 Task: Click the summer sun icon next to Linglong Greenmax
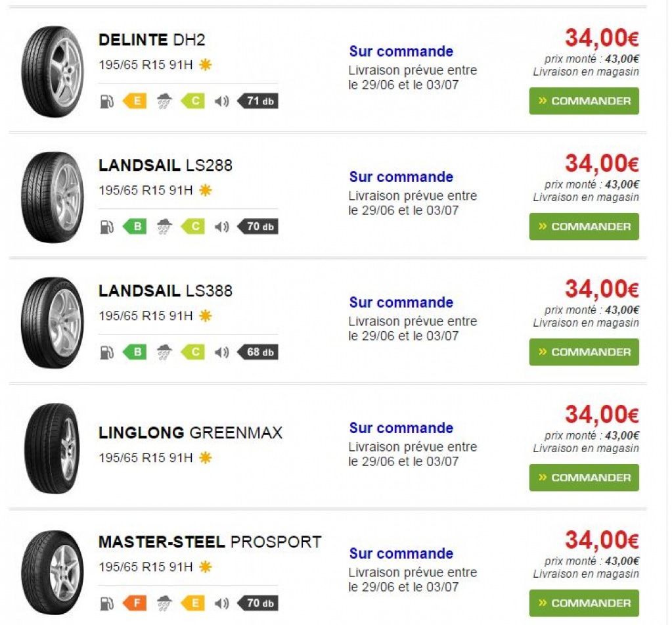206,457
